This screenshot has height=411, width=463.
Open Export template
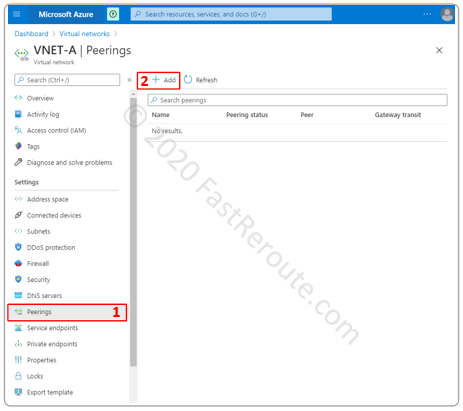(50, 392)
